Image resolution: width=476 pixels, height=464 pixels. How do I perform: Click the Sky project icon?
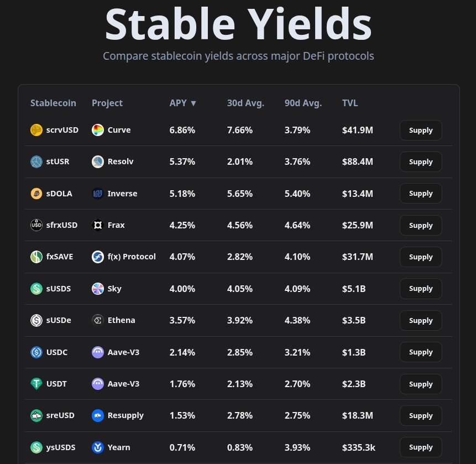click(x=98, y=289)
